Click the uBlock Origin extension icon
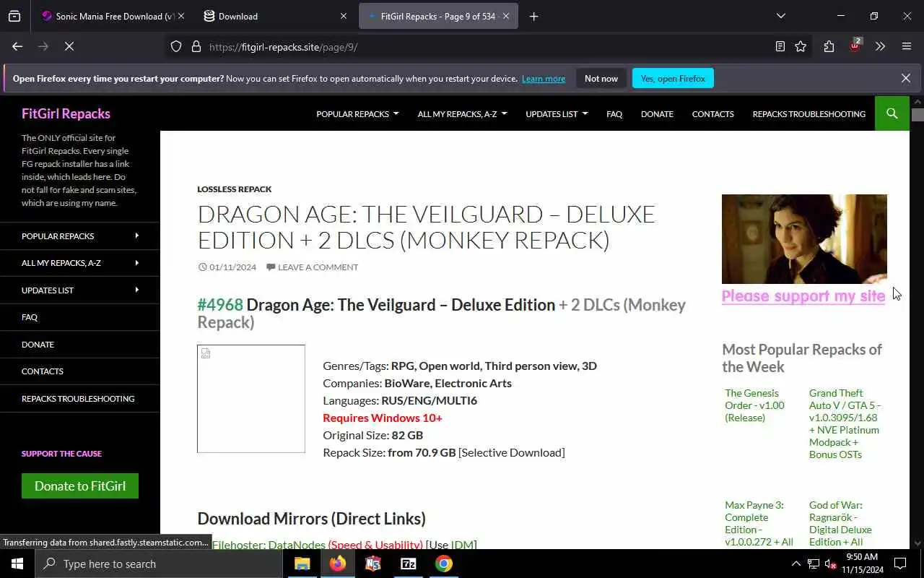 (855, 45)
